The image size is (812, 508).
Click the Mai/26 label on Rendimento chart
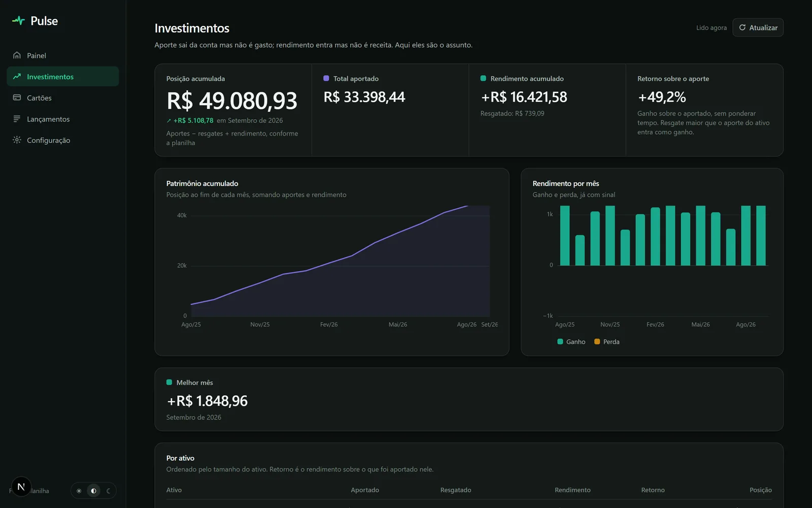(700, 325)
